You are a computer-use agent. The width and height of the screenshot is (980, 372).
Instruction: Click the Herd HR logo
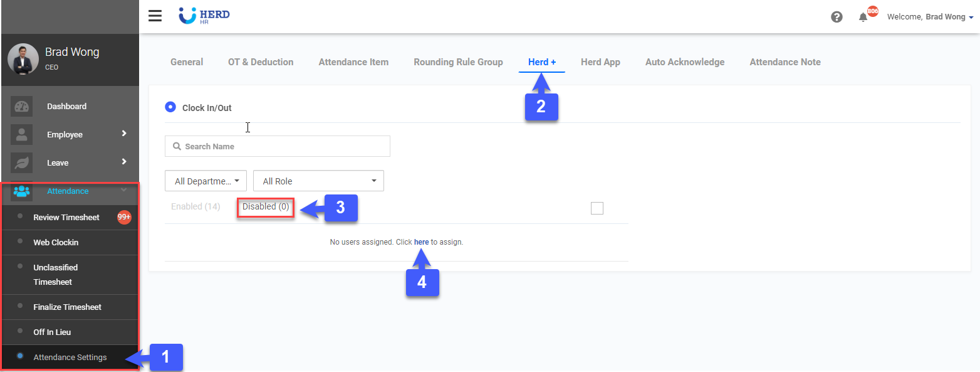(204, 16)
